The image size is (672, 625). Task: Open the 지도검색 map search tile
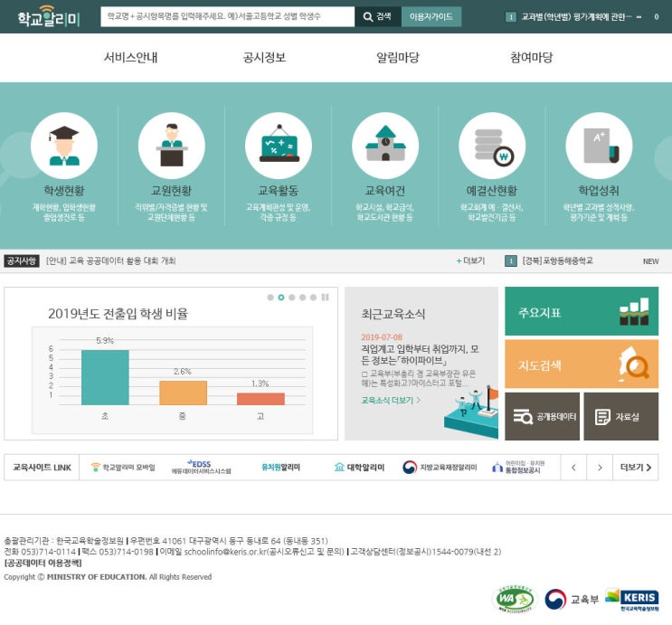click(582, 365)
